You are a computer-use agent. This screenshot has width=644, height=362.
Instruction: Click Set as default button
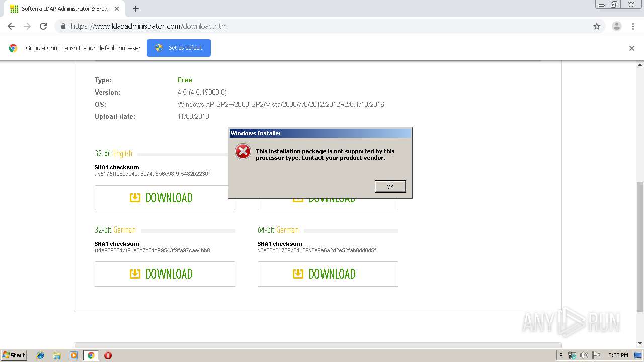[x=179, y=48]
